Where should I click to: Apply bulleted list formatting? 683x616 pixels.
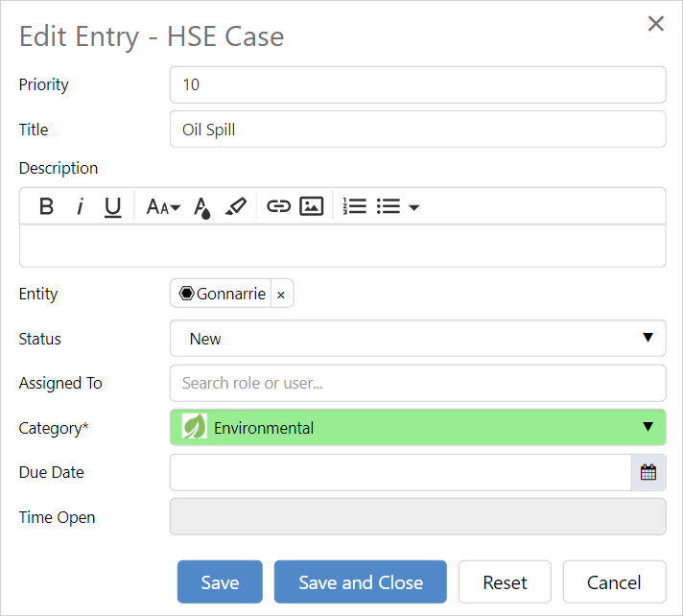tap(389, 206)
